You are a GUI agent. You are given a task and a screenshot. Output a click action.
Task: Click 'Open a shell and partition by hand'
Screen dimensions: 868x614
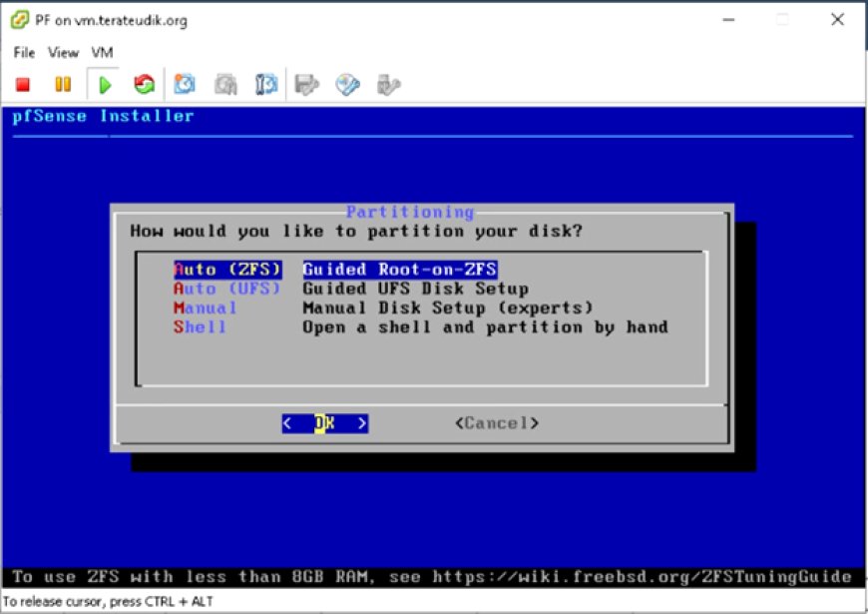click(486, 326)
